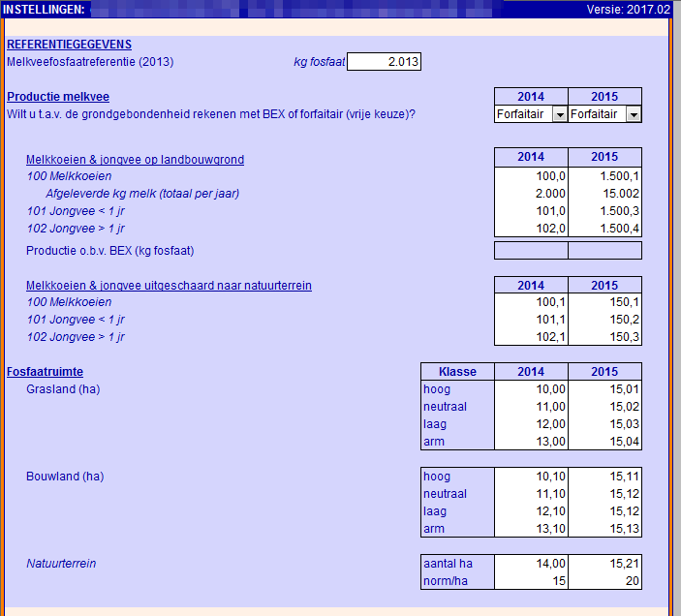Select the 2014 Forfaitair combo box

523,114
